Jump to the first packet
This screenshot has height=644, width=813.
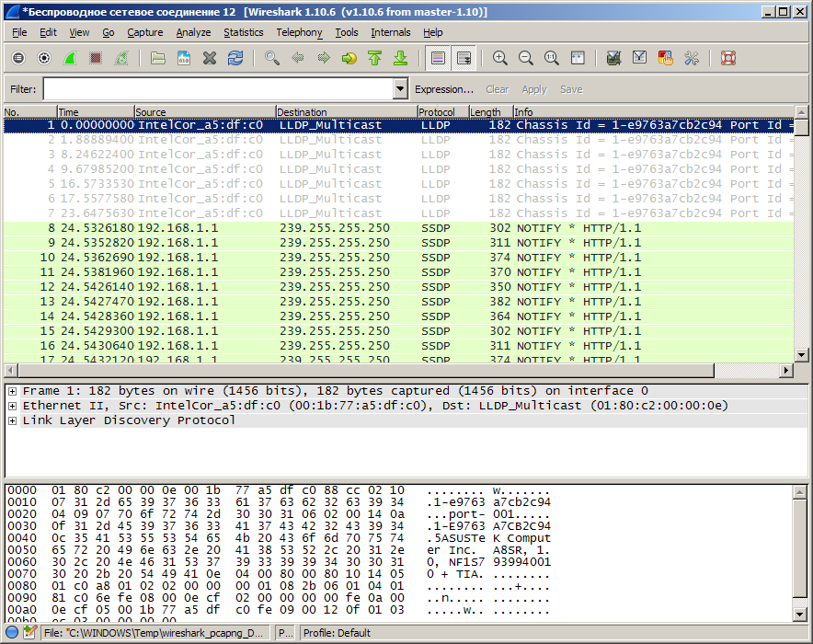click(x=375, y=58)
